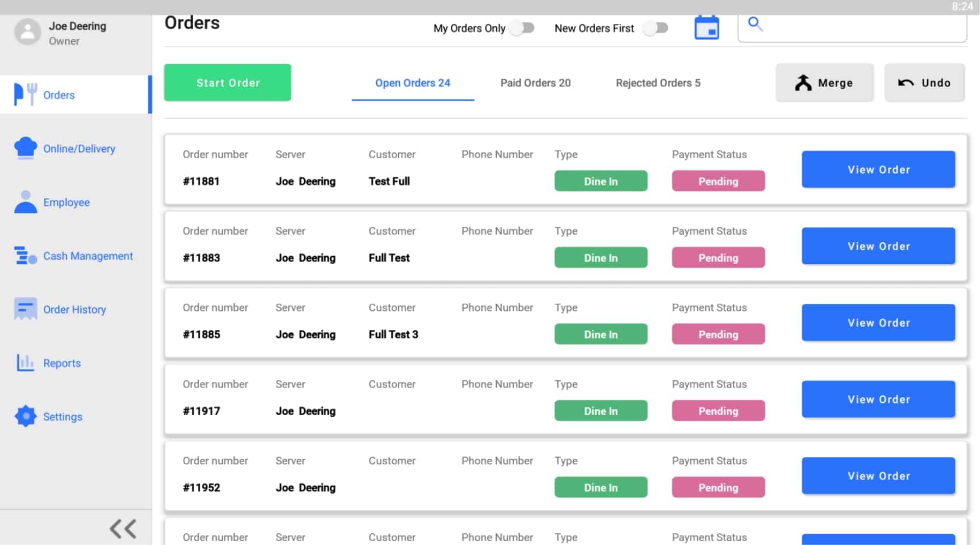Click inside the search input field
Screen dimensions: 980x545
[x=852, y=27]
